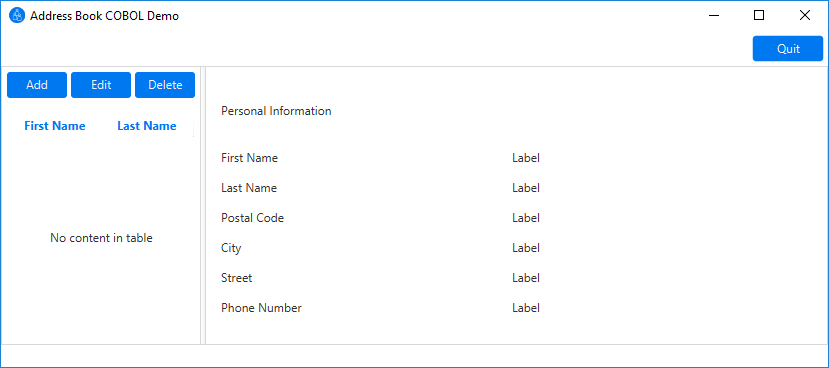Click the value Label beside Phone Number
The image size is (829, 368).
point(526,308)
